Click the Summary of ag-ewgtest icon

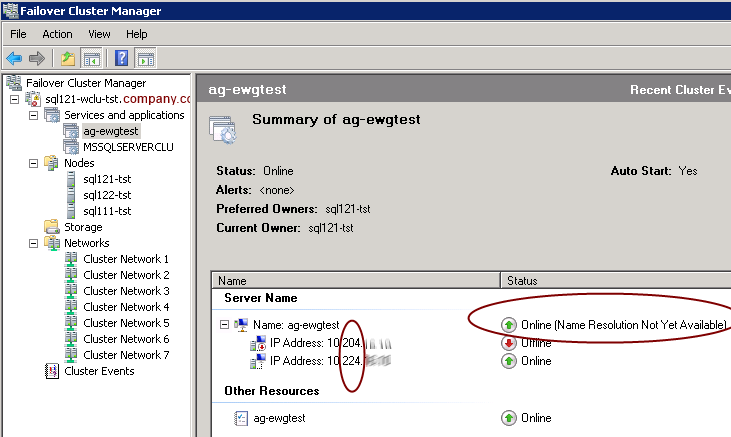[222, 129]
